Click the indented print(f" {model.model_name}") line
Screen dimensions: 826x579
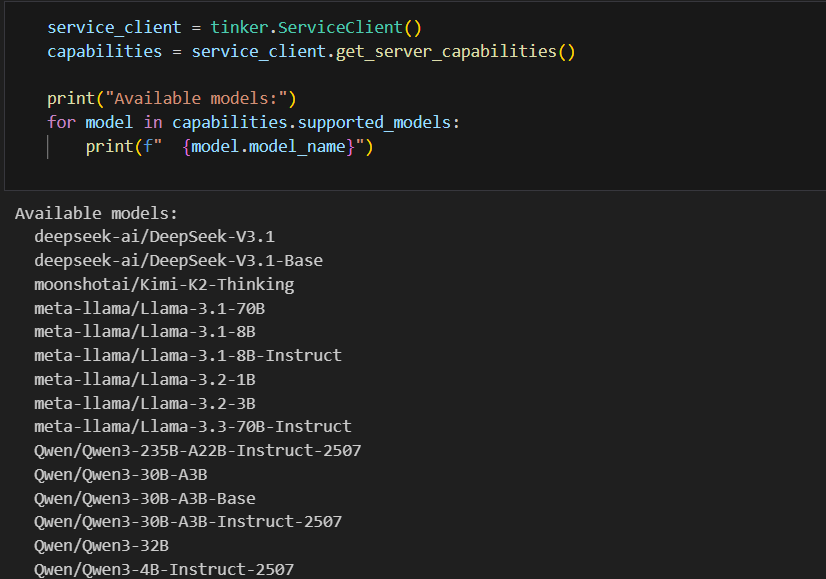[x=229, y=146]
